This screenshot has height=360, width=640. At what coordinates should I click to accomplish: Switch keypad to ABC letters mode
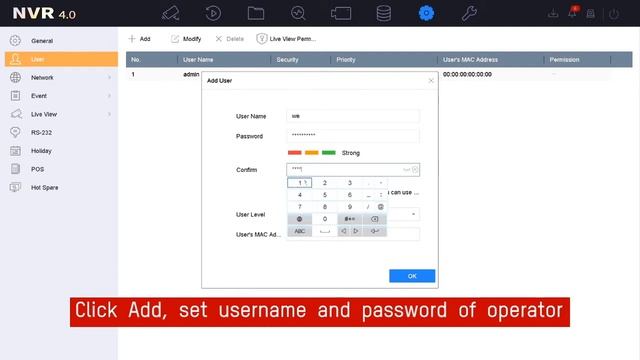tap(300, 231)
